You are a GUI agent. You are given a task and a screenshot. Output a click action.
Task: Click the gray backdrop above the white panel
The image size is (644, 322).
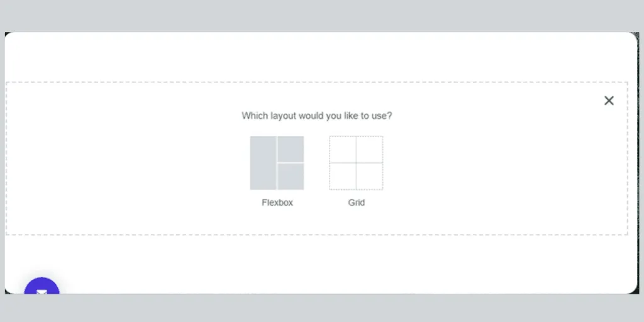[314, 15]
